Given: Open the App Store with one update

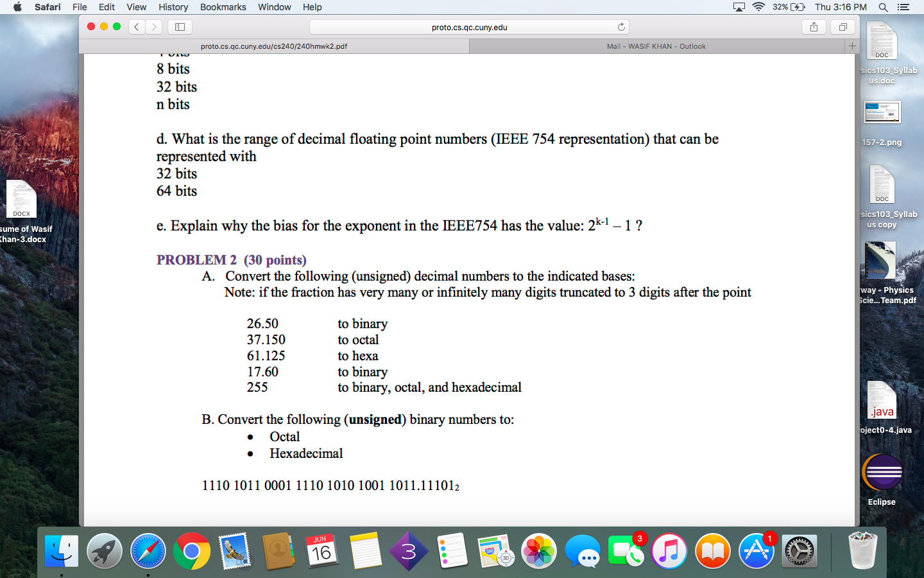Looking at the screenshot, I should click(755, 551).
